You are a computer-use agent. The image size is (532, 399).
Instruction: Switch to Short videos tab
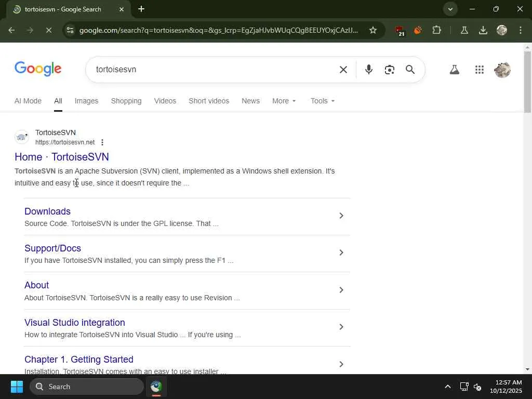pos(209,101)
